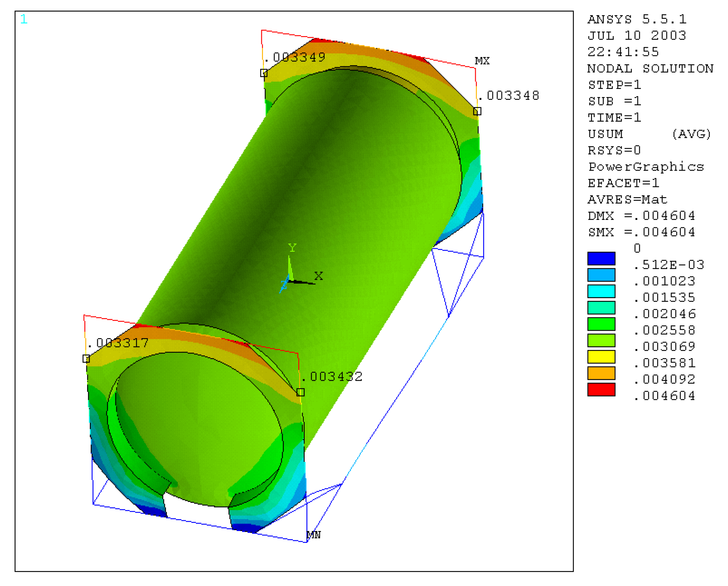
Task: Click the MN minimum displacement marker
Action: (x=314, y=535)
